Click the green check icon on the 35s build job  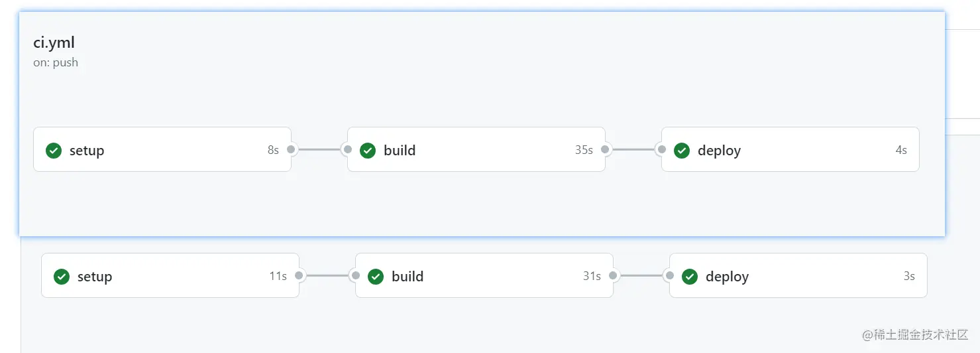[368, 151]
